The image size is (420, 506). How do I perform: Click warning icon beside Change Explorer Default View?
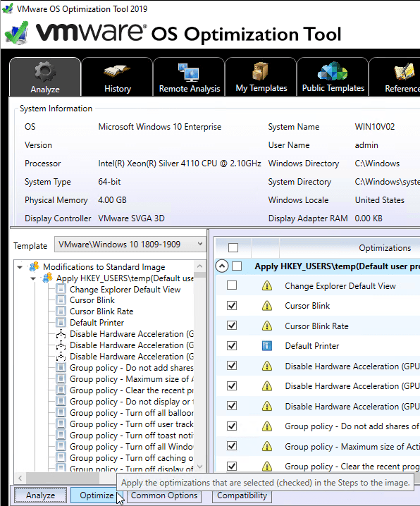pyautogui.click(x=267, y=285)
